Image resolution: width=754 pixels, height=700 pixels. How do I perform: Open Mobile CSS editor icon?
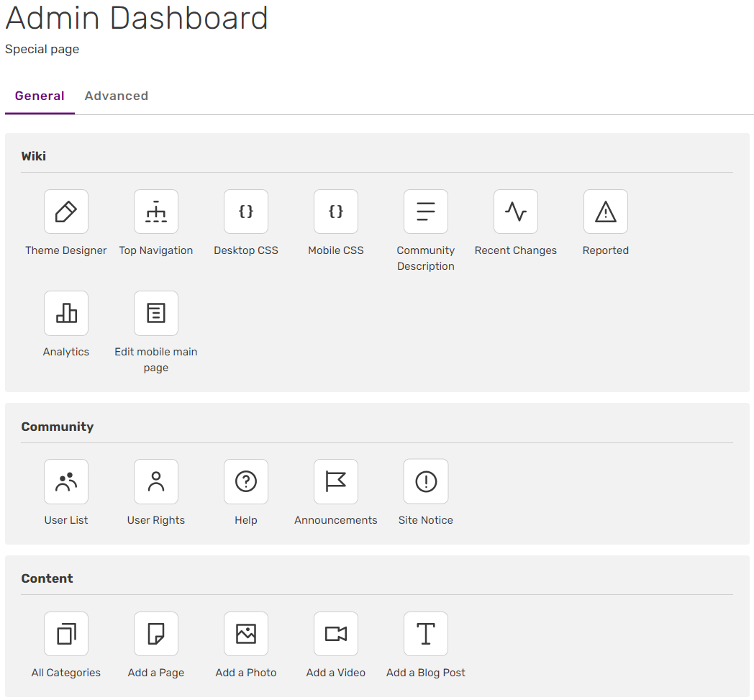pyautogui.click(x=336, y=212)
